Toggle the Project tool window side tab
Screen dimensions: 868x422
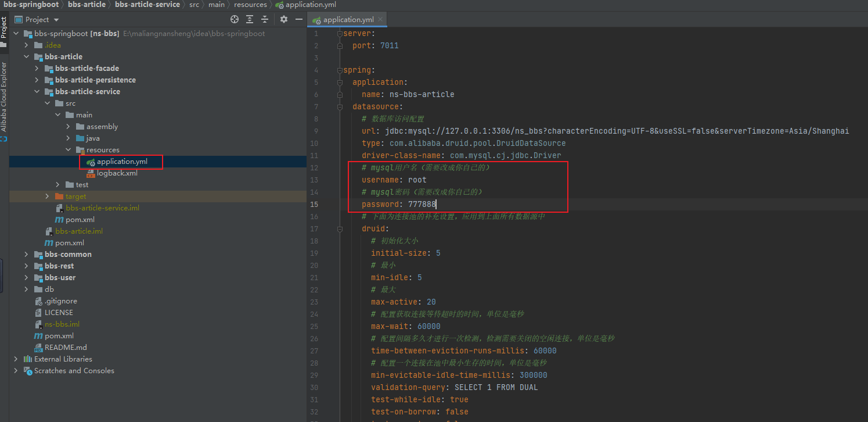(4, 28)
